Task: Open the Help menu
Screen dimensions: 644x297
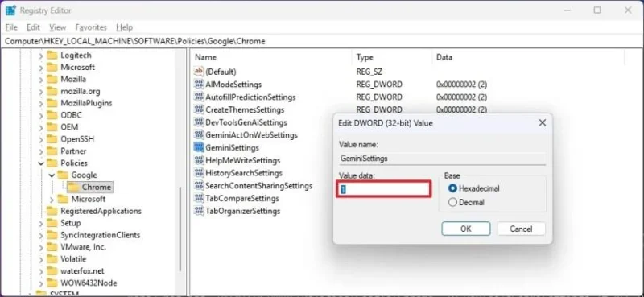Action: pyautogui.click(x=124, y=27)
